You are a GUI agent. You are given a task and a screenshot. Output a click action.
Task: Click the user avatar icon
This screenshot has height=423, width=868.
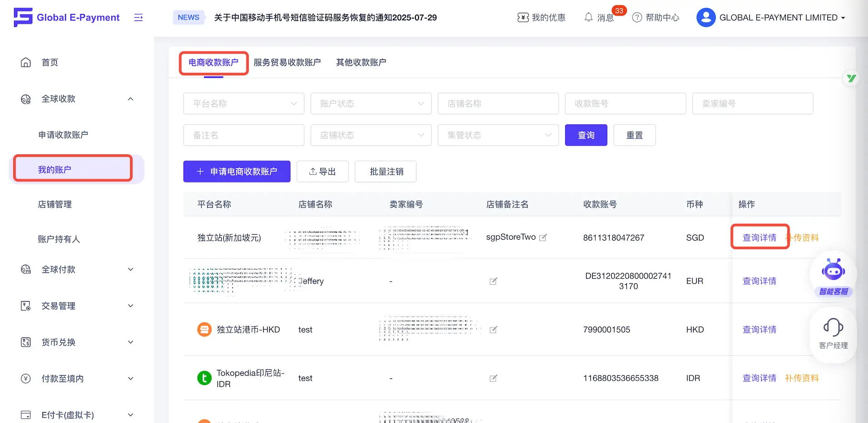706,17
